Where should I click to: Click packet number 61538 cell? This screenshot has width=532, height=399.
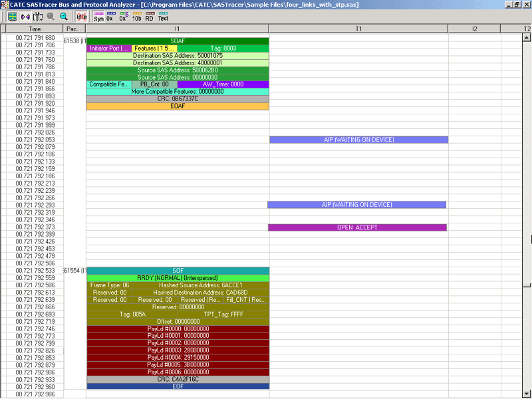(74, 41)
